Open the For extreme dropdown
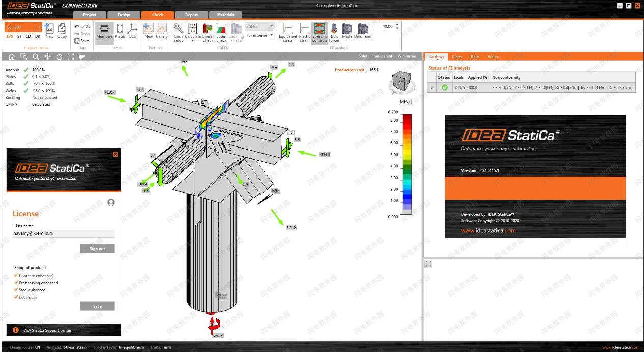This screenshot has height=352, width=644. pos(259,35)
